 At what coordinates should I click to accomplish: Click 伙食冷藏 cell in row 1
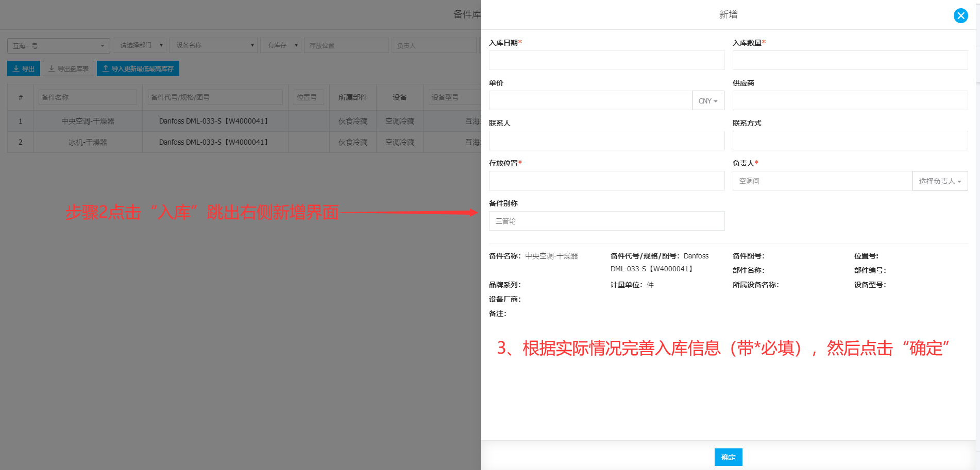[x=353, y=121]
